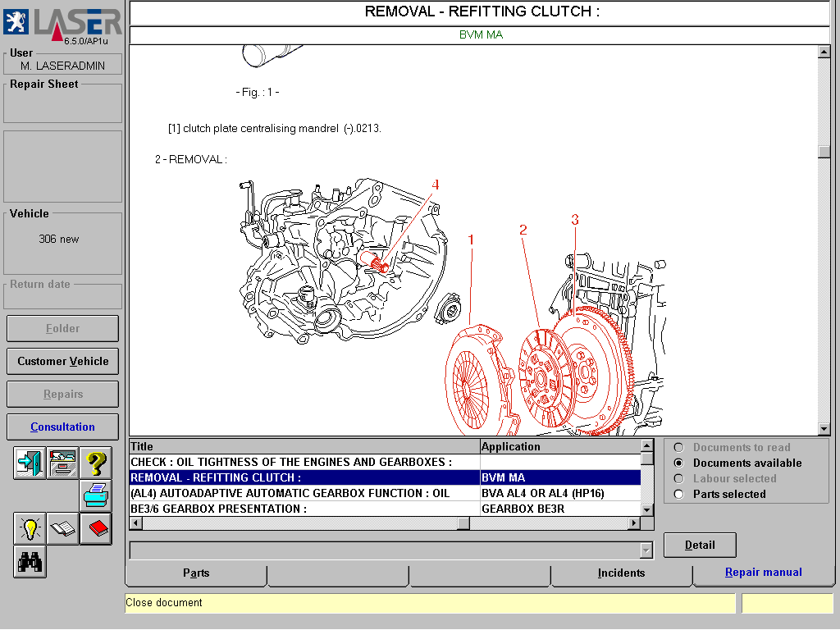Click the 'GEARBOX BE3R' application cell
Screen dimensions: 840x630
[x=559, y=509]
